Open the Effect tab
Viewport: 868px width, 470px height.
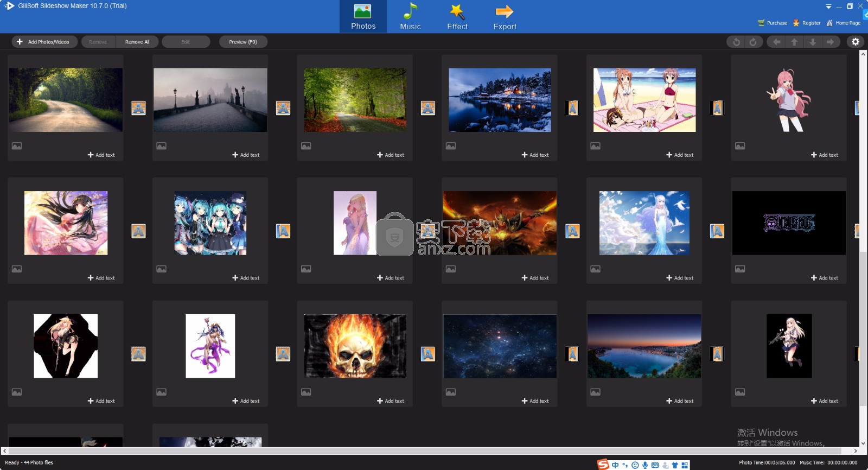(457, 17)
